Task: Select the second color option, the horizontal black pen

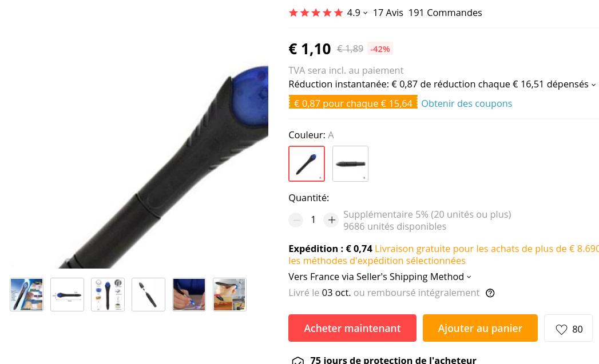Action: tap(350, 163)
